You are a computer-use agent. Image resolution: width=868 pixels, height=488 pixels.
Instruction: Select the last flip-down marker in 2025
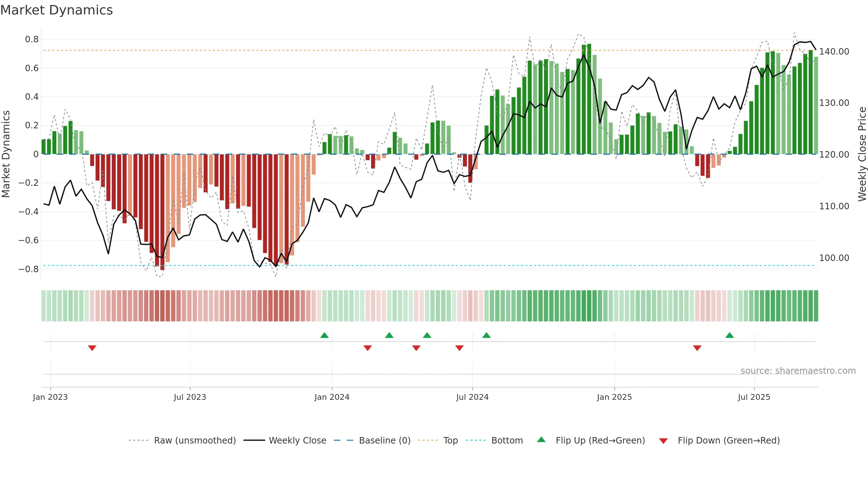pyautogui.click(x=697, y=348)
